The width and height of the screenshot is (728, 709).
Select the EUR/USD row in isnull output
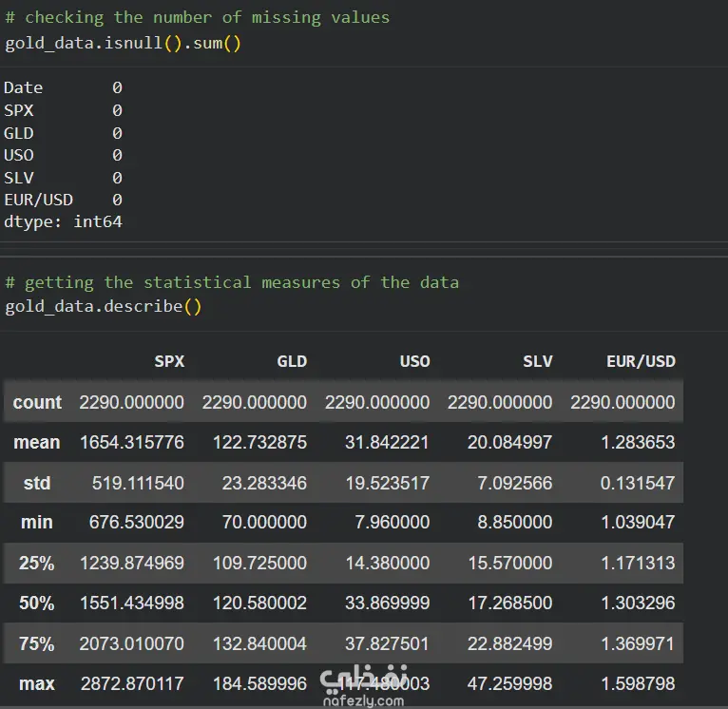(63, 201)
